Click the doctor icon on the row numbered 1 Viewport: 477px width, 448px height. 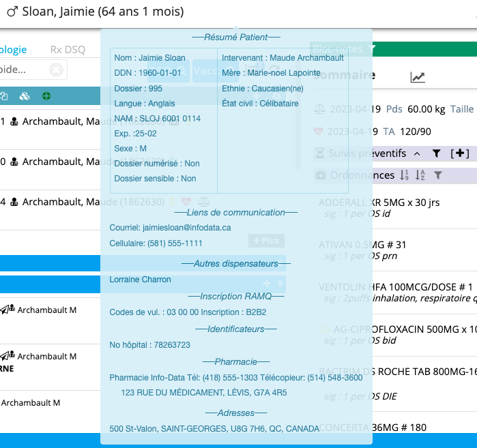click(x=14, y=121)
